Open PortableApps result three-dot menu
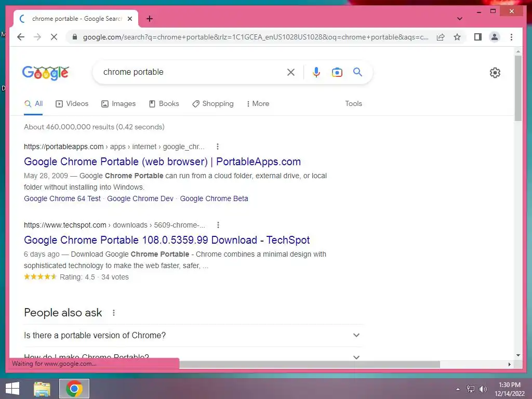Viewport: 532px width, 399px height. 218,147
